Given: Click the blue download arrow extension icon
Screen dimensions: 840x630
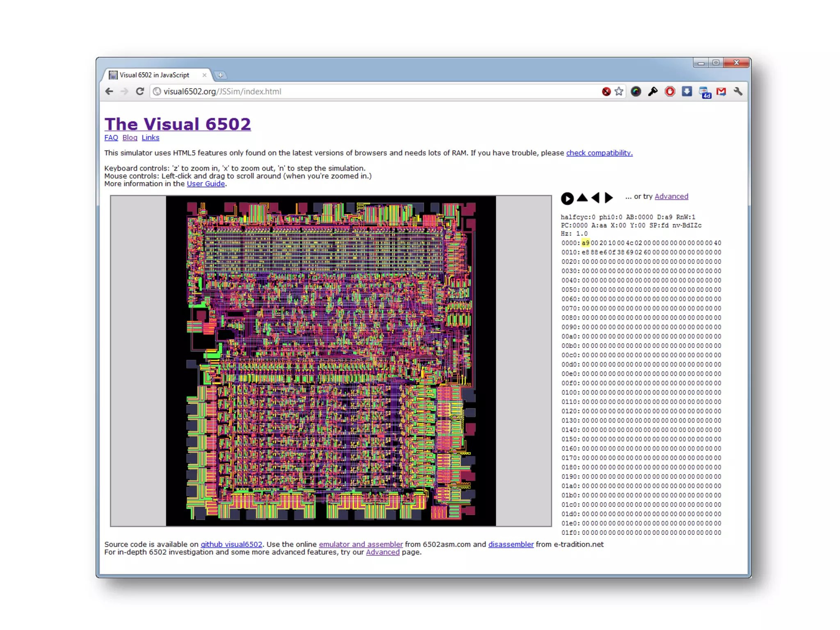Looking at the screenshot, I should [x=687, y=91].
